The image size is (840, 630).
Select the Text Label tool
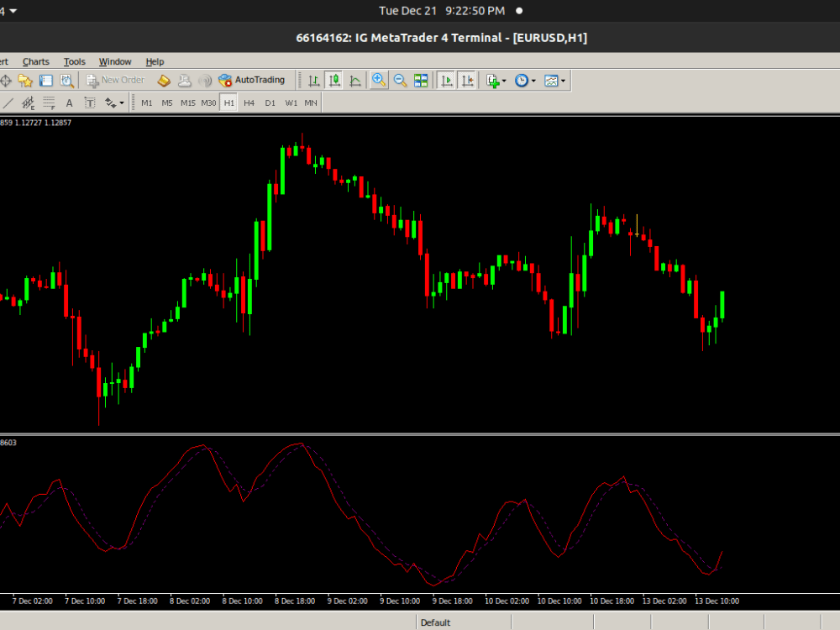(90, 102)
